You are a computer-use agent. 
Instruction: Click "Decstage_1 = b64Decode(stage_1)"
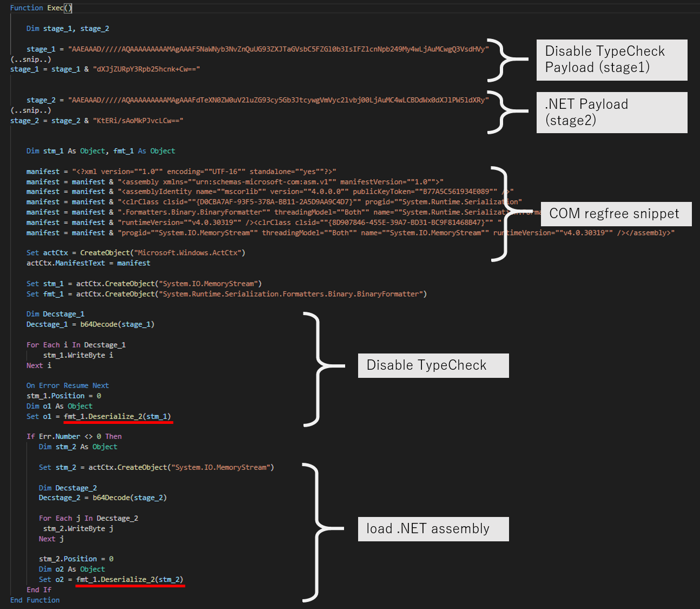pos(90,324)
